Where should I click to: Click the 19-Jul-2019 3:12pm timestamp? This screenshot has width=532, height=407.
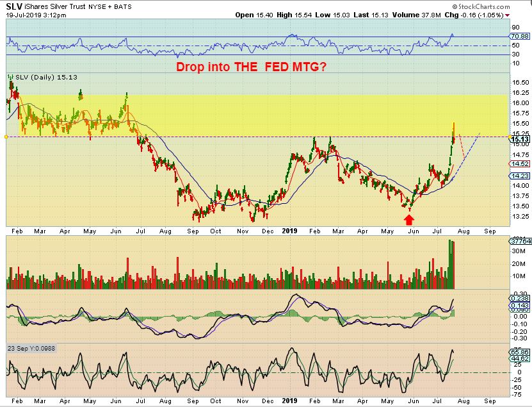click(x=36, y=15)
